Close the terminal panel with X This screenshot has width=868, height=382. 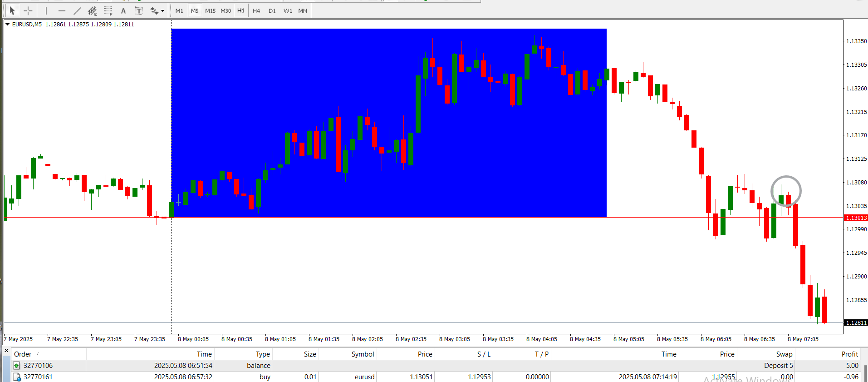pyautogui.click(x=6, y=351)
